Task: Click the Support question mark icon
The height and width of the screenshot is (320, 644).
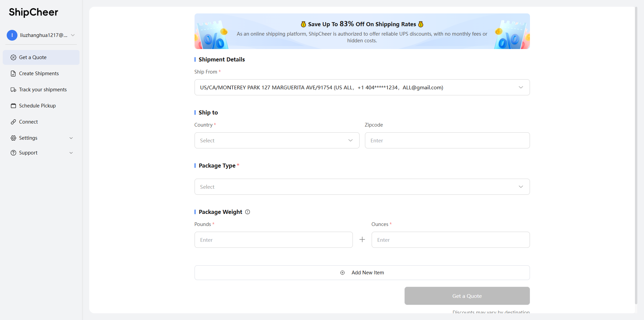Action: [x=13, y=153]
